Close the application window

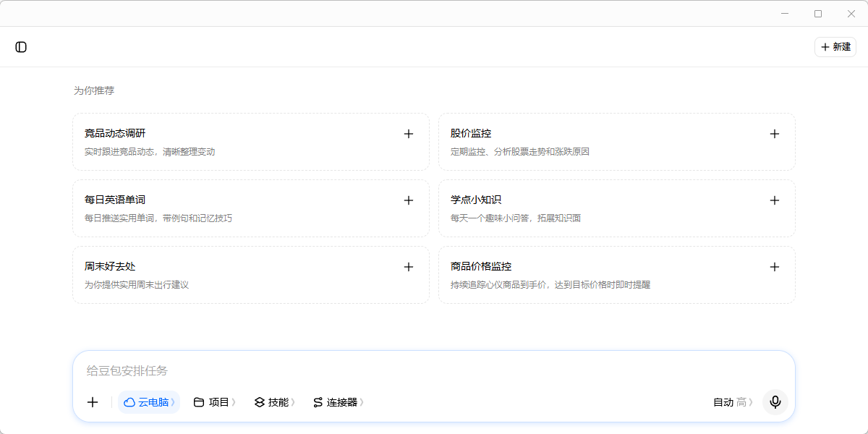851,13
